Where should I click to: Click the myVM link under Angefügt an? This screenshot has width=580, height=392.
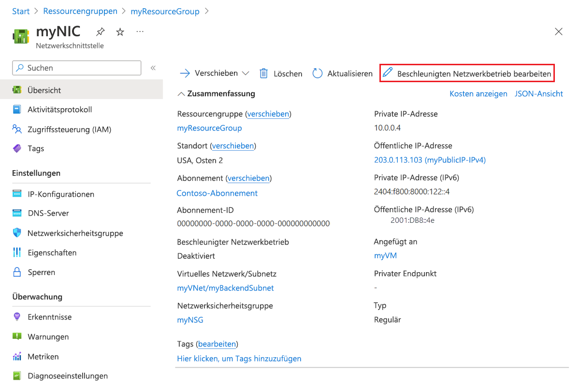coord(385,256)
